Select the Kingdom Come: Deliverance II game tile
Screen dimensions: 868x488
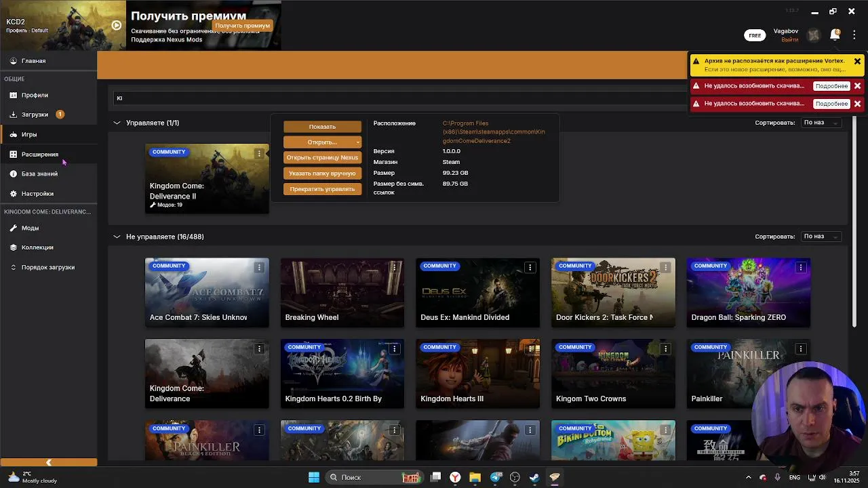pyautogui.click(x=207, y=179)
